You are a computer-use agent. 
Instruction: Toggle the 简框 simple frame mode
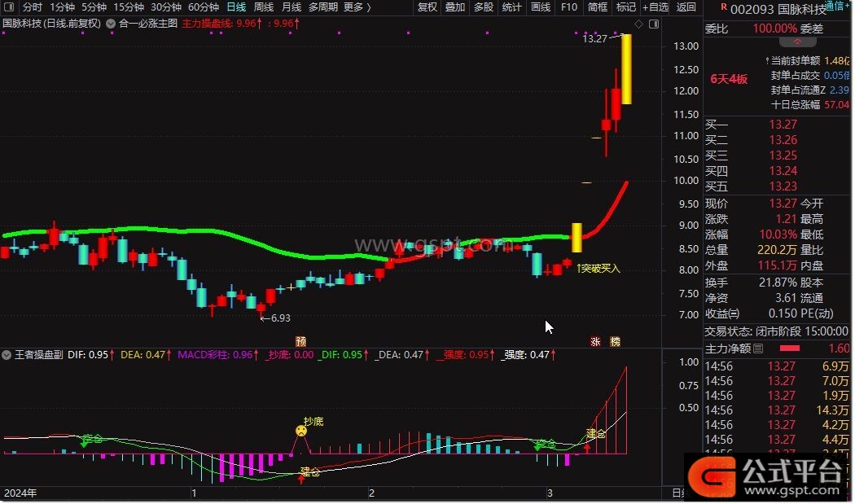[x=598, y=7]
